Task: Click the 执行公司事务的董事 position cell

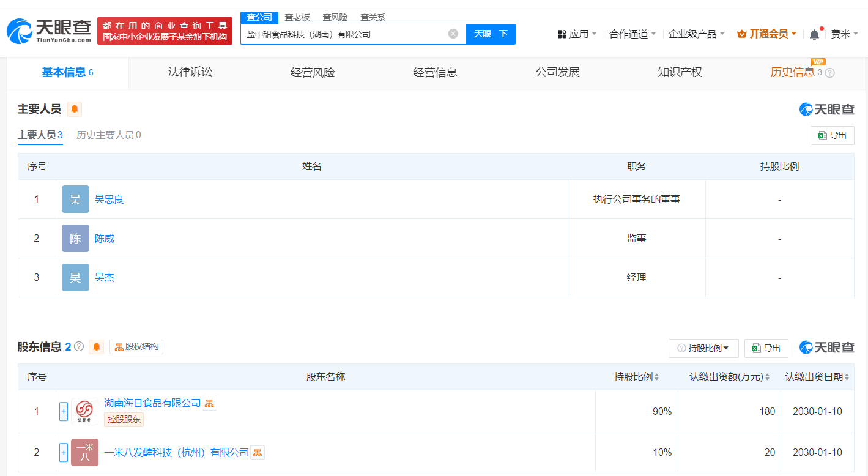Action: pyautogui.click(x=637, y=199)
